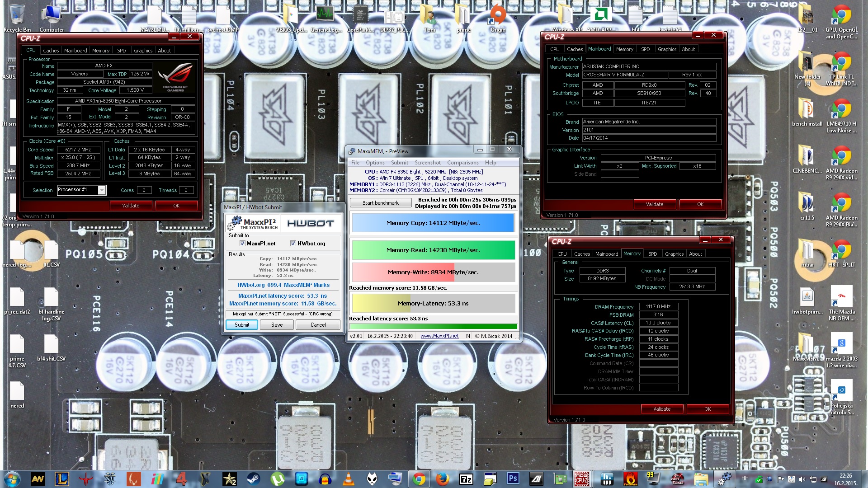Click OK in top-right Mainboard CPU-Z window
Viewport: 868px width, 488px height.
point(700,204)
